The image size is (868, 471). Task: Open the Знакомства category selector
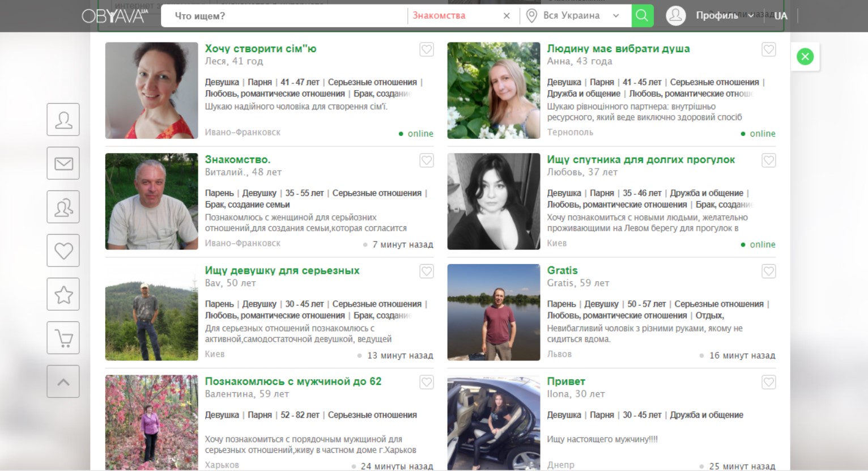click(440, 16)
